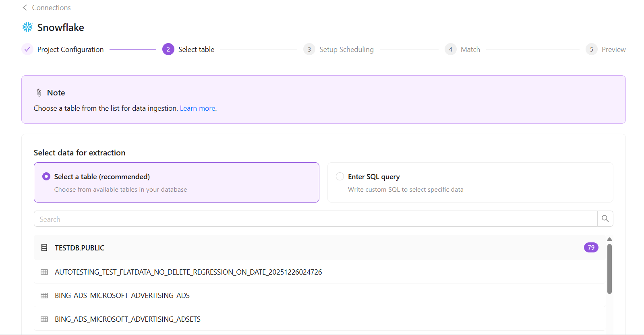
Task: Click the scroll up arrow of table list
Action: 609,239
